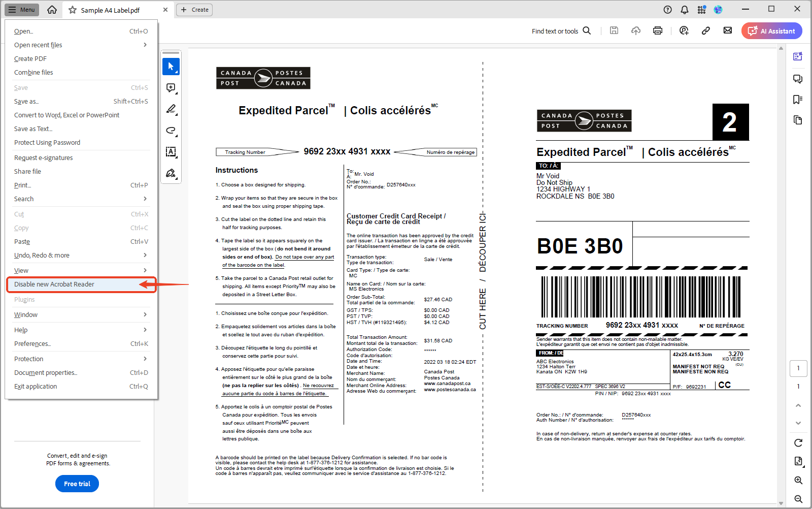Image resolution: width=812 pixels, height=509 pixels.
Task: Choose Open... from the menu
Action: point(81,31)
